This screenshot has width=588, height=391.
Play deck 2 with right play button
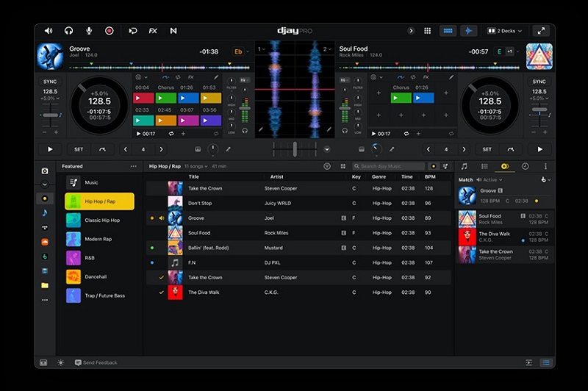[539, 149]
